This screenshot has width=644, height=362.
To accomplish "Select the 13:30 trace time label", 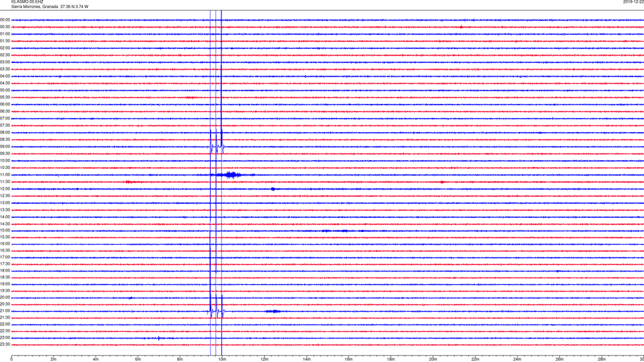I will 5,210.
